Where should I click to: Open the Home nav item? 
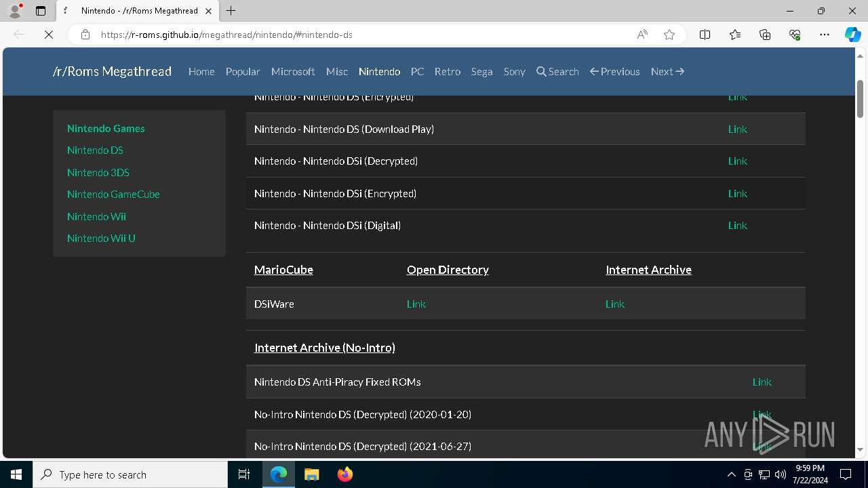click(201, 71)
